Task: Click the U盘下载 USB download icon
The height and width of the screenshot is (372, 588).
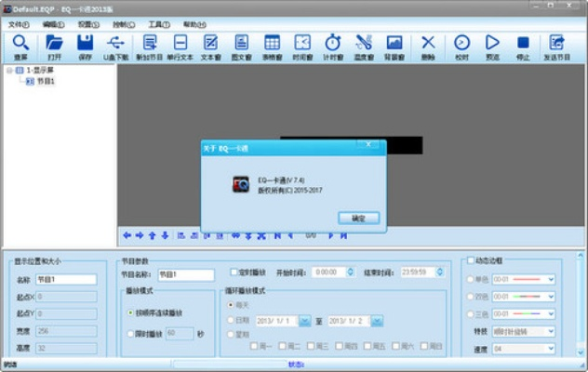Action: (115, 46)
